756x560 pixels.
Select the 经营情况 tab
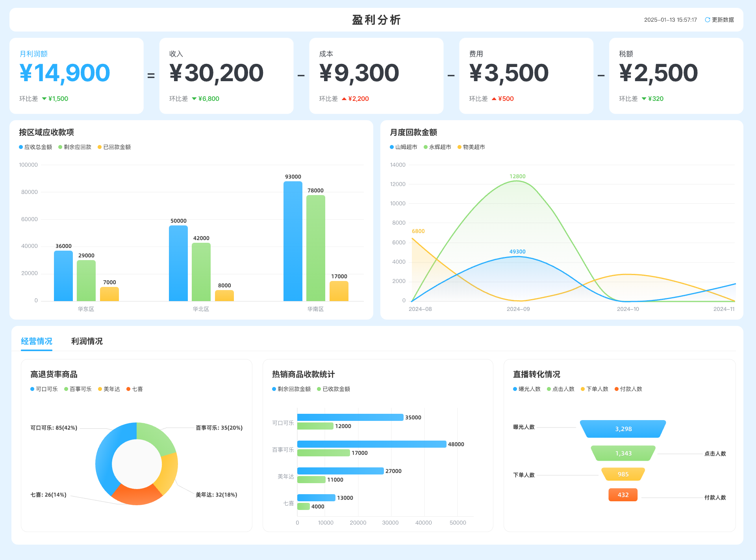(x=37, y=341)
